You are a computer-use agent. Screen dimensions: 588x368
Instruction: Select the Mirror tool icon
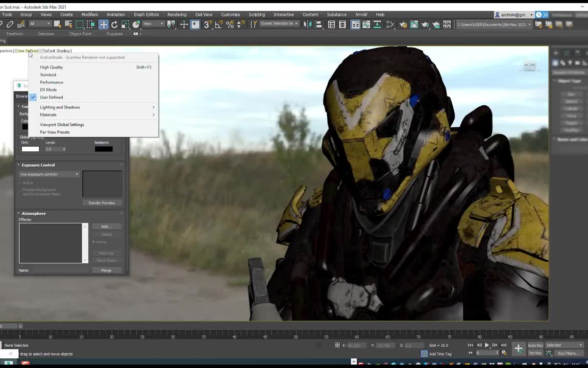click(308, 24)
